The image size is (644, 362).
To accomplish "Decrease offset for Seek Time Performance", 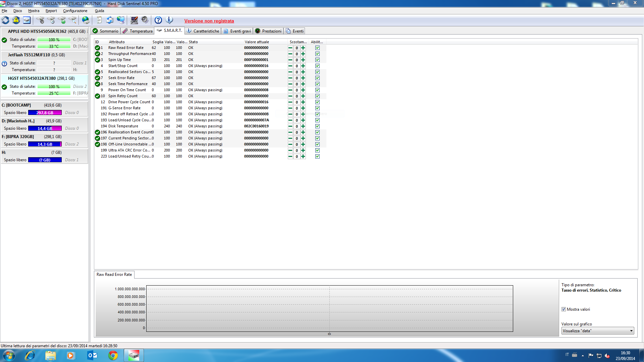I will point(290,84).
